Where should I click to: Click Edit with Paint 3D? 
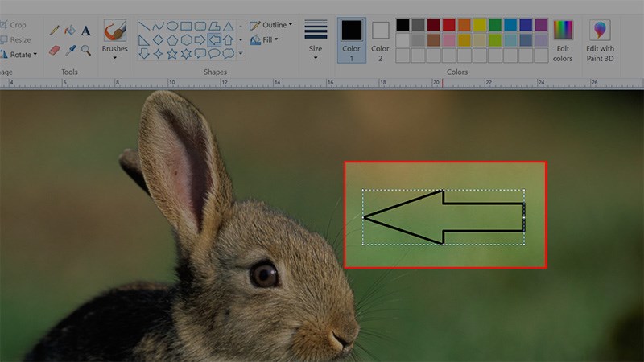[x=600, y=41]
